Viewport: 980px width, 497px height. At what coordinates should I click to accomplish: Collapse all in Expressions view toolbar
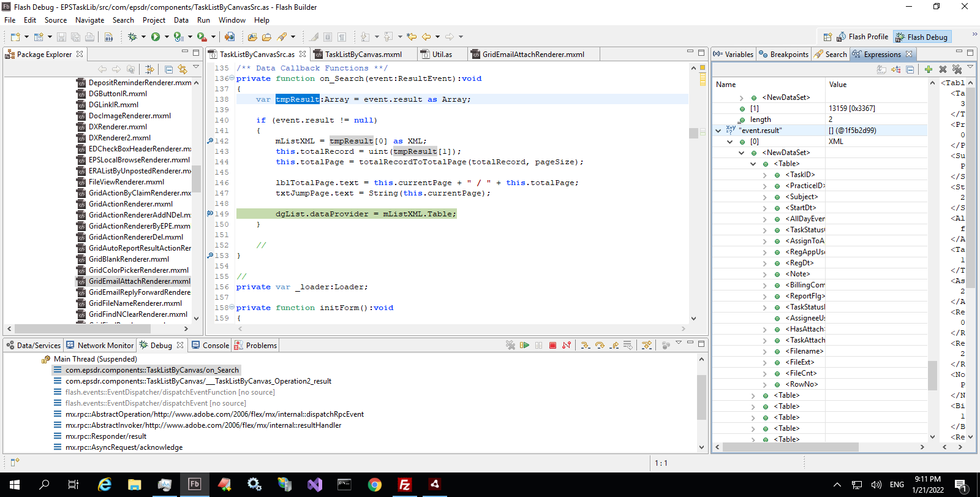(910, 69)
